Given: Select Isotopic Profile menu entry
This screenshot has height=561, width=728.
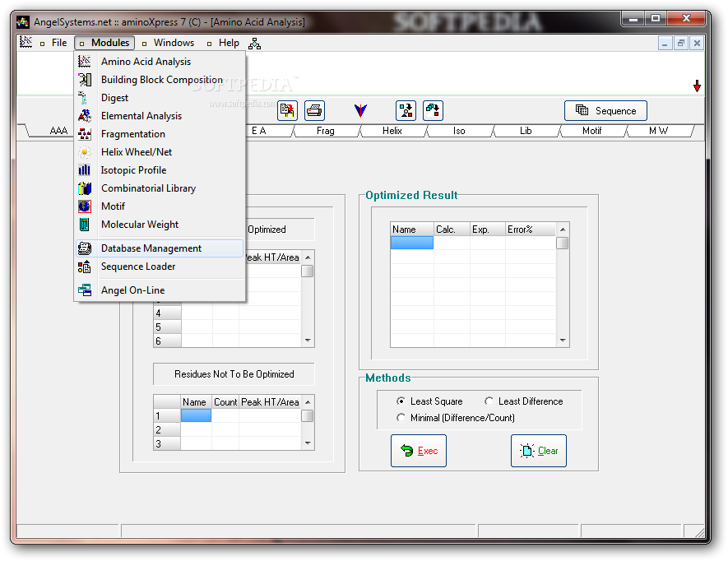Looking at the screenshot, I should [160, 170].
